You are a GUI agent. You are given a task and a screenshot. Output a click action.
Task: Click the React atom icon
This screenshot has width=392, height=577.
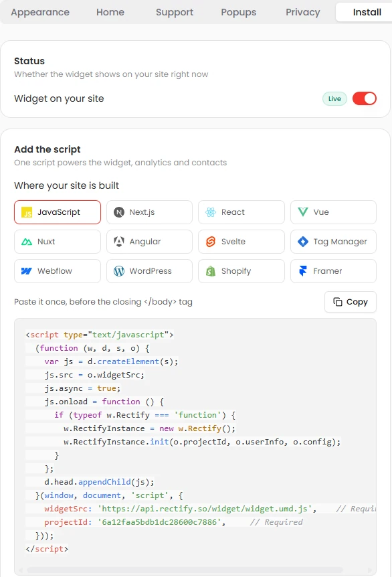tap(211, 212)
